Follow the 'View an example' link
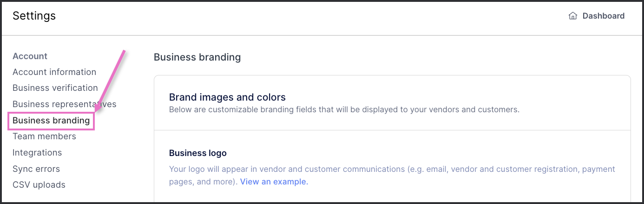 click(274, 182)
